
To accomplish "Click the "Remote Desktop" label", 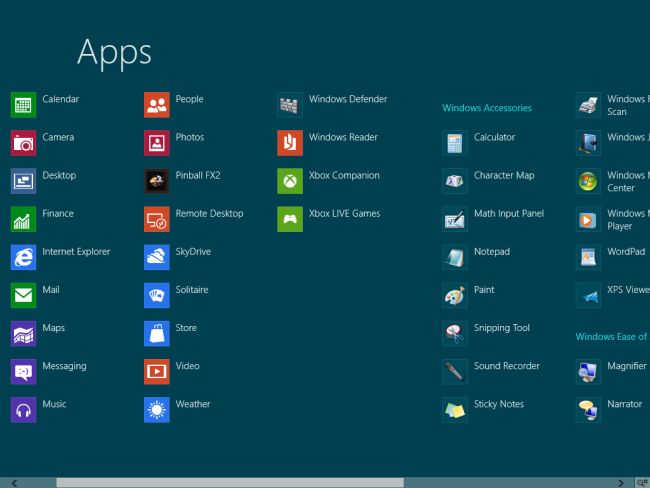I will [209, 214].
